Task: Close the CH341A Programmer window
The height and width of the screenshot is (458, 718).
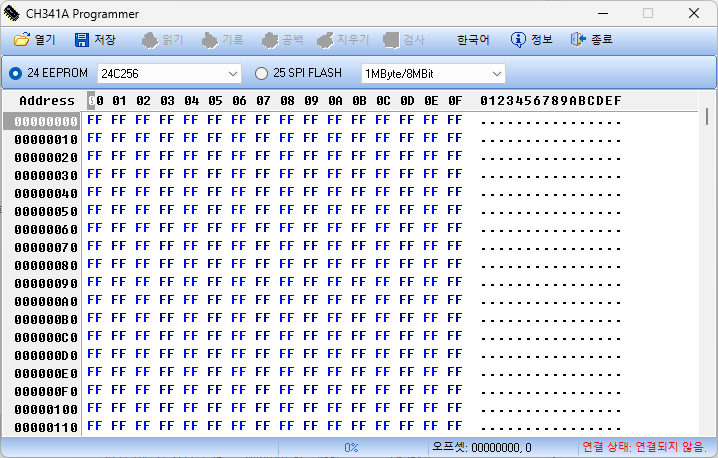Action: coord(694,13)
